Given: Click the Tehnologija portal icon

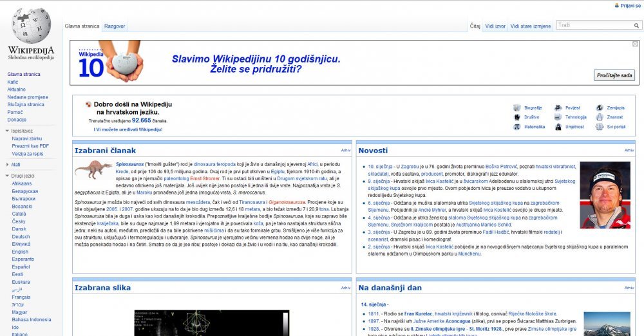Looking at the screenshot, I should (558, 118).
